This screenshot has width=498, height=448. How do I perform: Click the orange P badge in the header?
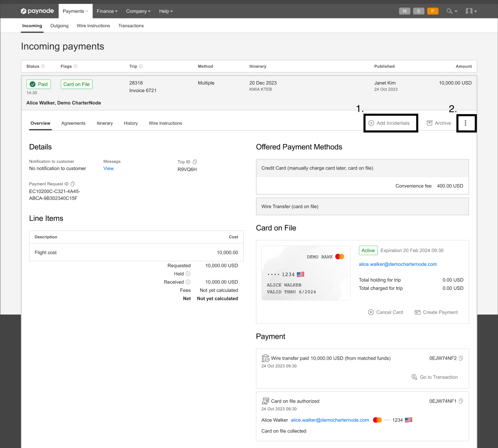pos(433,11)
